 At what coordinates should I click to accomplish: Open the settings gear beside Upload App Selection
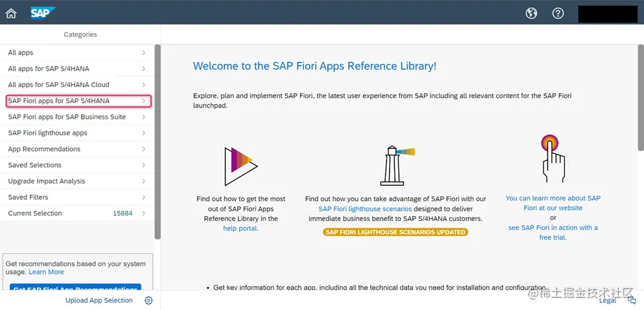149,301
